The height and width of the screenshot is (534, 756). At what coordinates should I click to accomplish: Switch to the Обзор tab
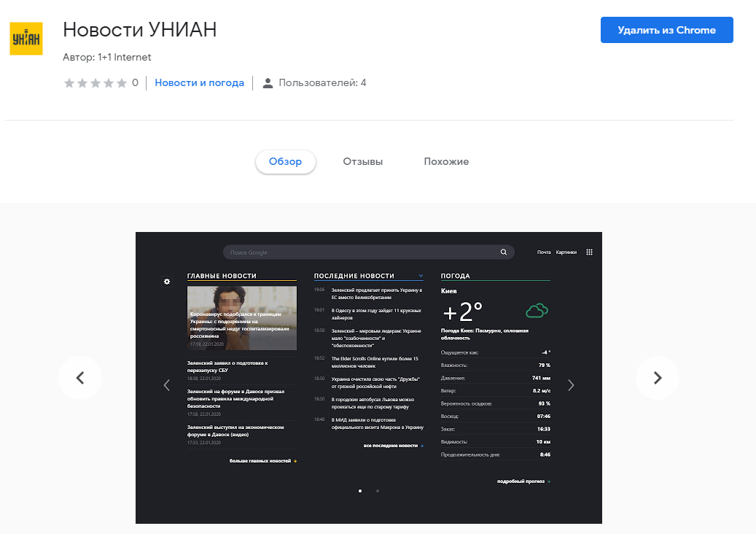tap(286, 162)
